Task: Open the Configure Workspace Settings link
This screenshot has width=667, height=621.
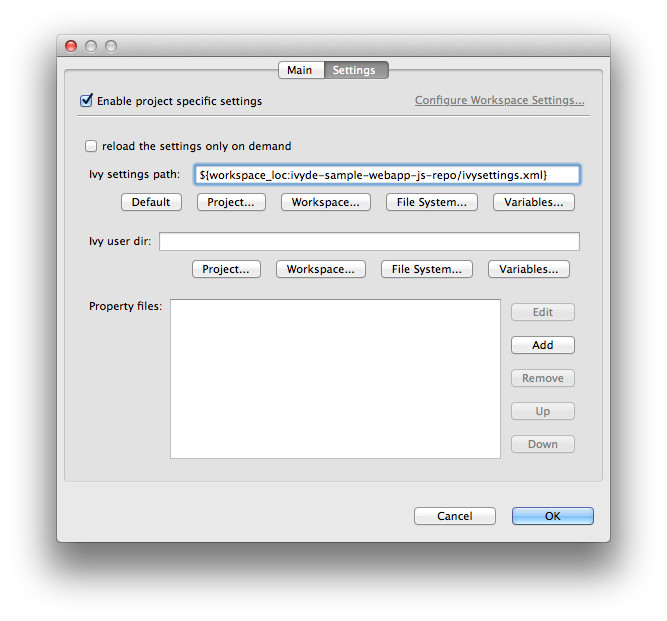Action: [499, 101]
